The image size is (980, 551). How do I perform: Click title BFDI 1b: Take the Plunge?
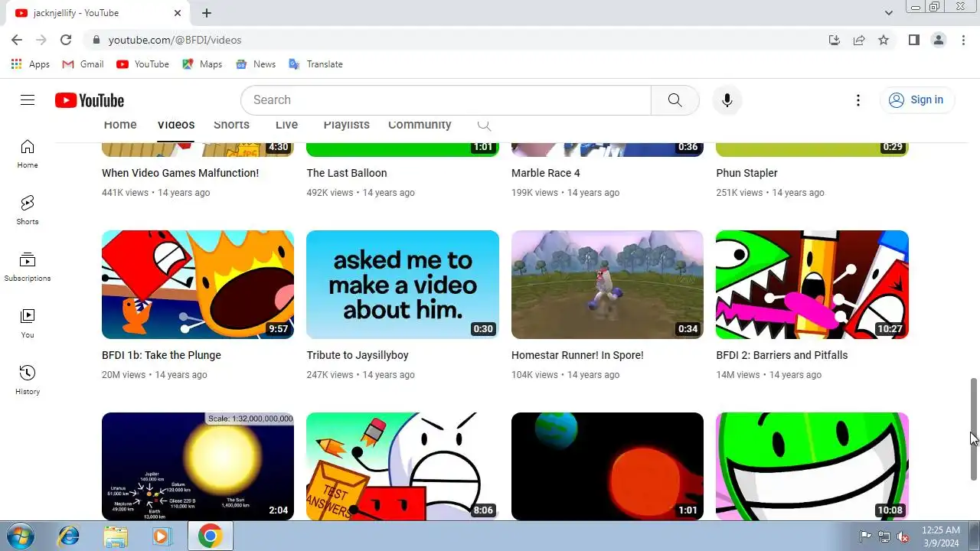[162, 355]
